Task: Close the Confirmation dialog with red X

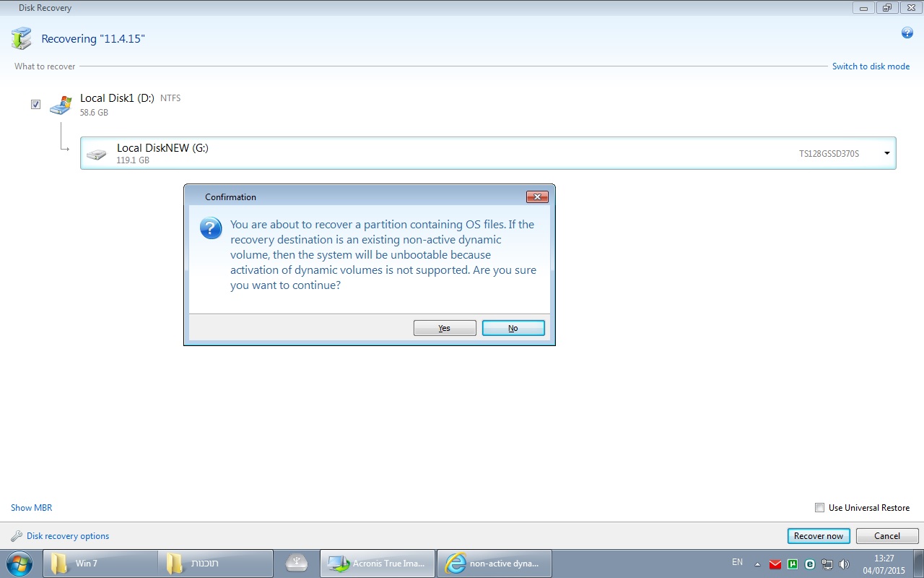Action: tap(537, 197)
